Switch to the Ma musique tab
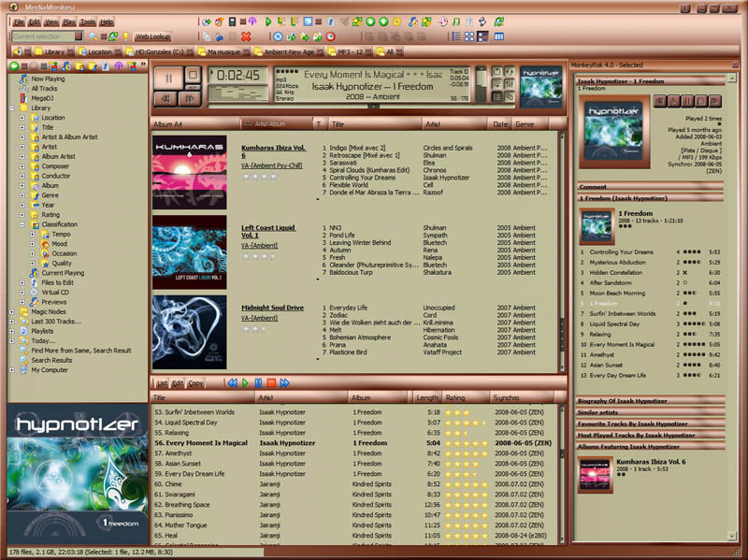Viewport: 748px width, 560px height. pyautogui.click(x=223, y=51)
